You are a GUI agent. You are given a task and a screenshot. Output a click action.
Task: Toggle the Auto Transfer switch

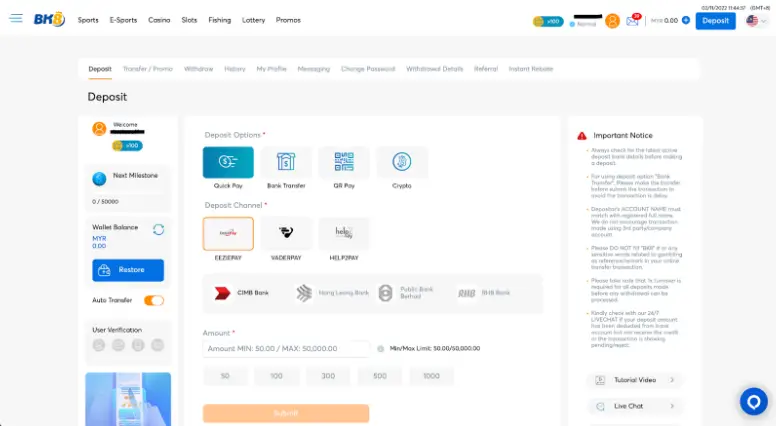(x=154, y=300)
